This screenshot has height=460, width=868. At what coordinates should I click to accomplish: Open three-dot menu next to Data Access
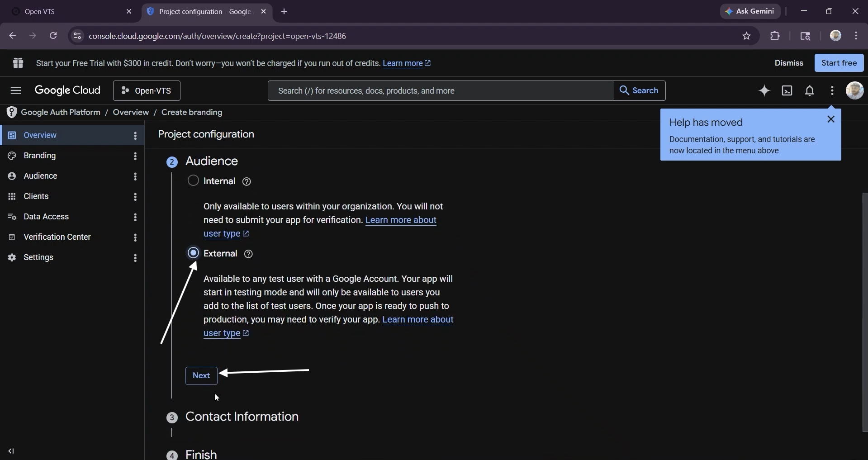point(135,217)
